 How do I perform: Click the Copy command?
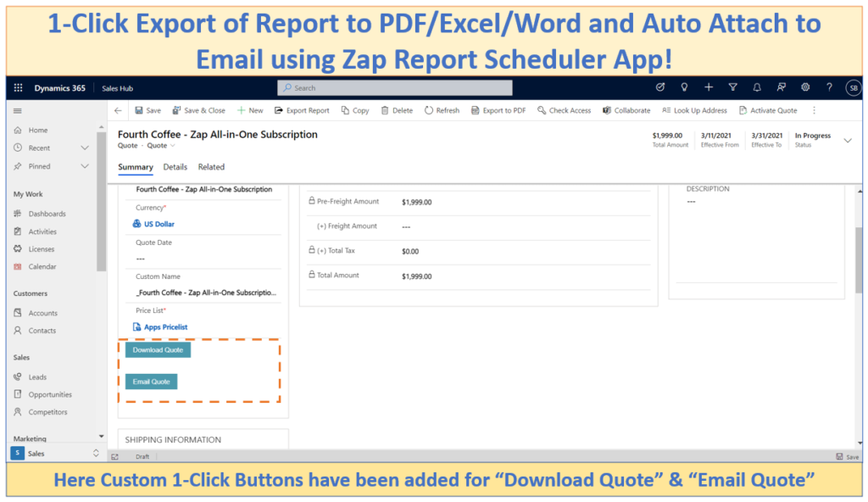tap(355, 110)
